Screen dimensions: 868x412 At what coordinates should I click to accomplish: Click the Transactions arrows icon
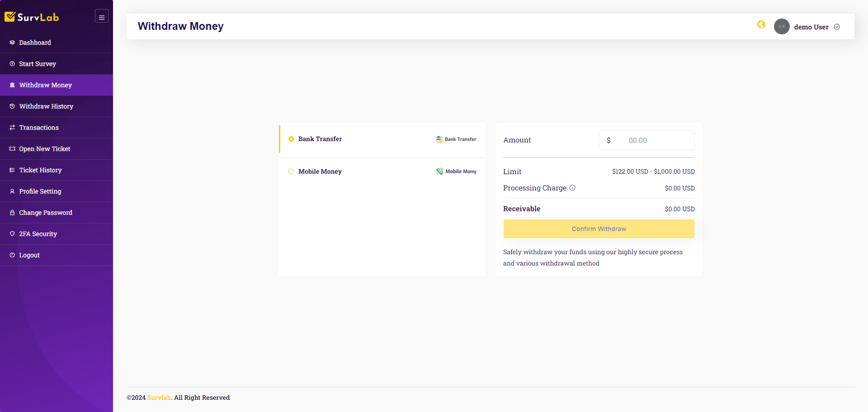coord(12,128)
